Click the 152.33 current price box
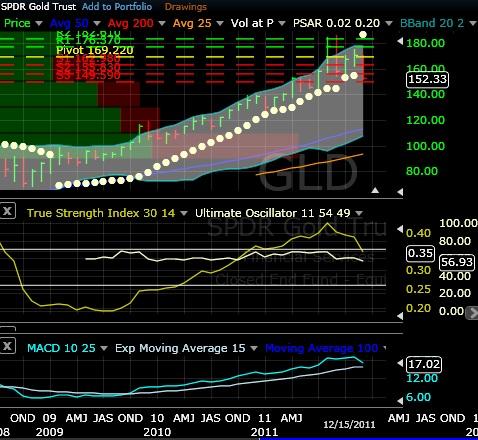 (x=427, y=79)
